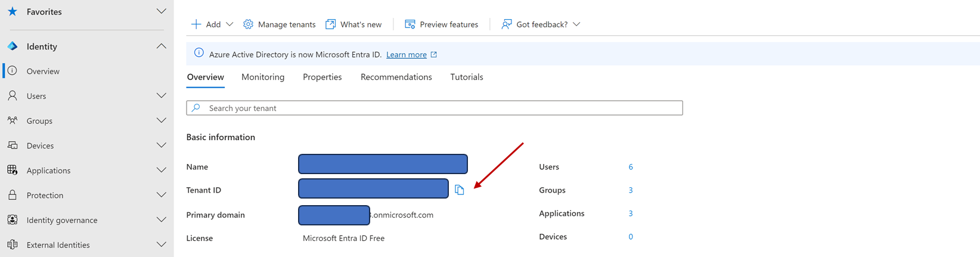Open the Learn more link
This screenshot has height=257, width=980.
tap(407, 54)
